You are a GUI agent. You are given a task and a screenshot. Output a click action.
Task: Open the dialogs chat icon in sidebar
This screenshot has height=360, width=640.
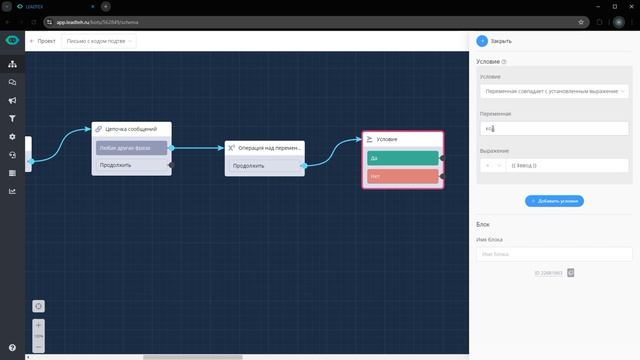12,82
